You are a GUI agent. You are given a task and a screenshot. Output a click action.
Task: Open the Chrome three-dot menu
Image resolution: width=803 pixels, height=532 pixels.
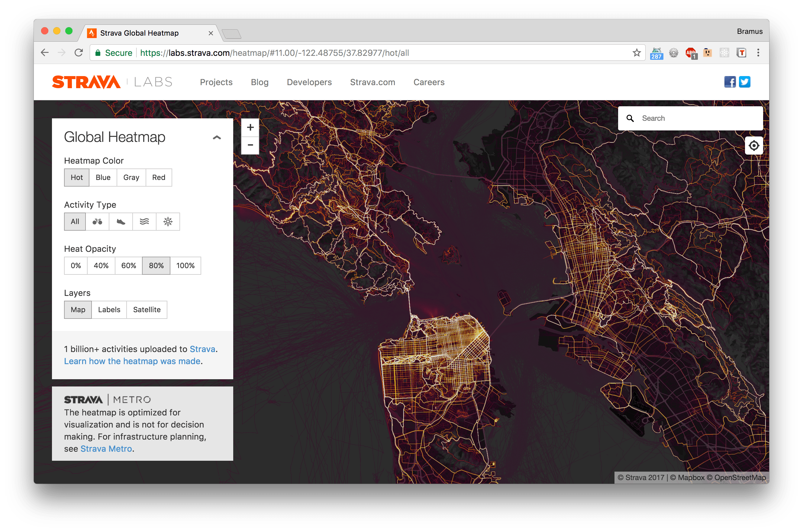tap(758, 53)
